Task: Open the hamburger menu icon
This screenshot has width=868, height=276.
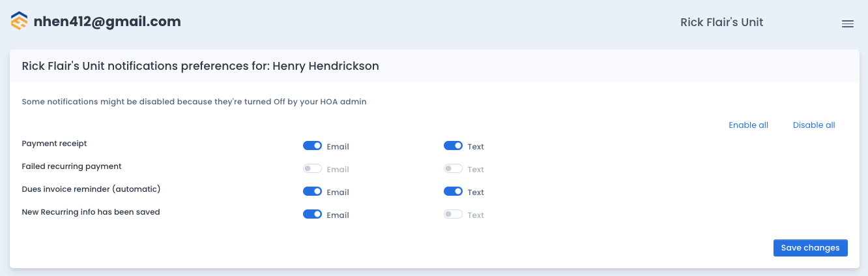Action: point(848,24)
